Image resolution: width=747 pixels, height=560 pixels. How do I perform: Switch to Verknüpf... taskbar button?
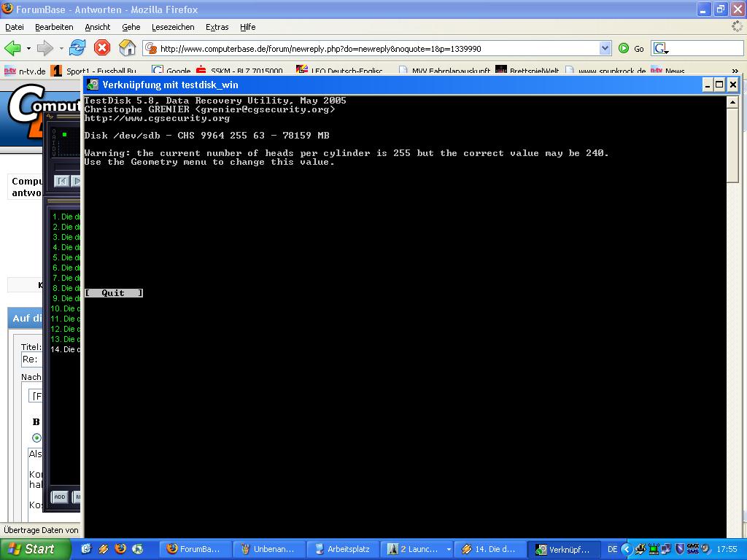(x=565, y=549)
